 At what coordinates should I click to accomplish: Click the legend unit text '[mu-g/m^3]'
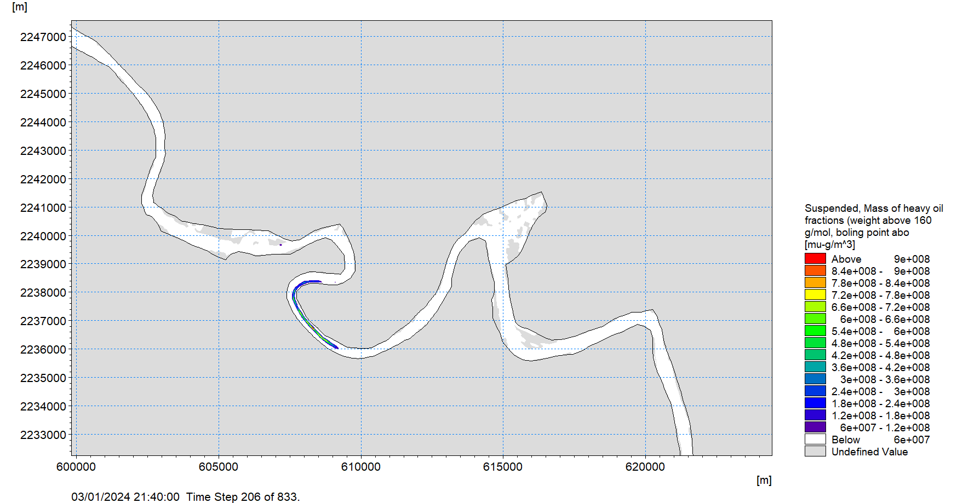pyautogui.click(x=829, y=245)
